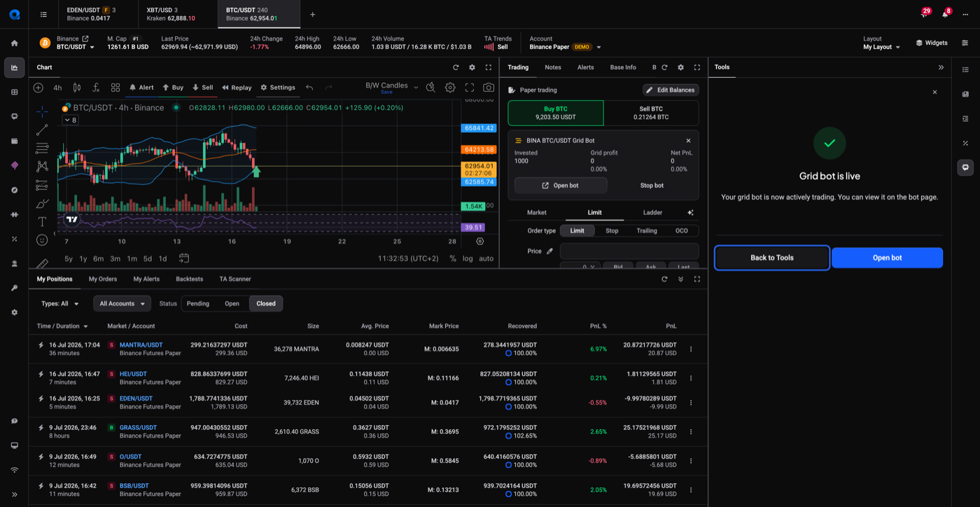Toggle auto scale on chart

pyautogui.click(x=486, y=258)
